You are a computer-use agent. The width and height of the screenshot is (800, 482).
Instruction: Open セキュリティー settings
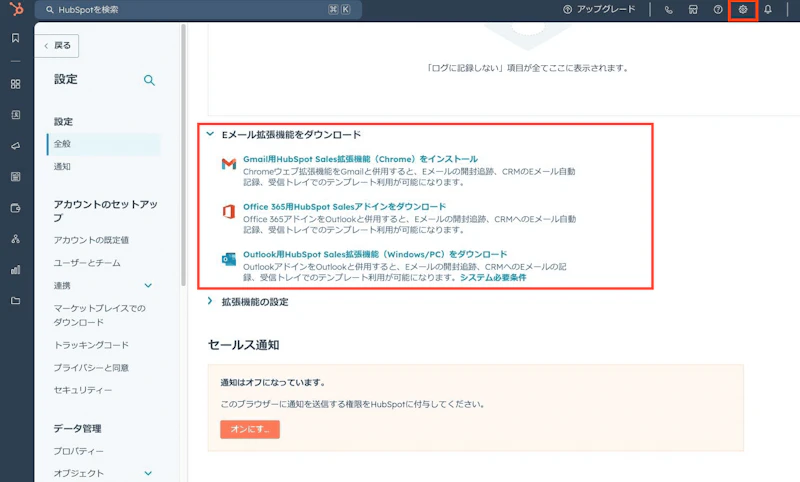[83, 390]
